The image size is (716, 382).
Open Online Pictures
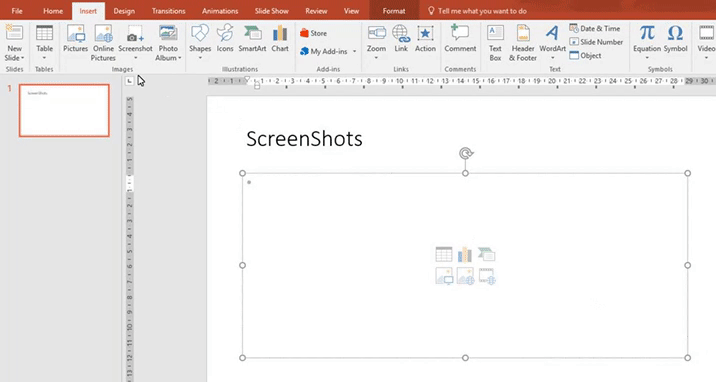[103, 43]
